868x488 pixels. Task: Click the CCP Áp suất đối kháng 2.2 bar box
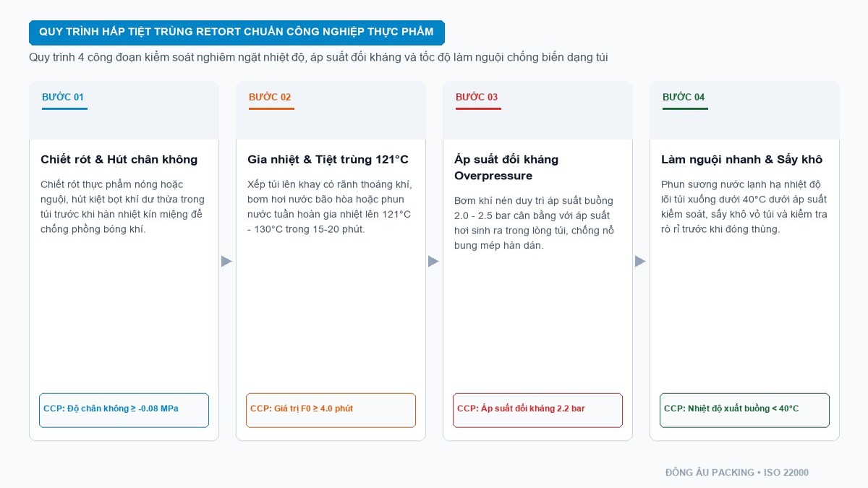click(537, 410)
